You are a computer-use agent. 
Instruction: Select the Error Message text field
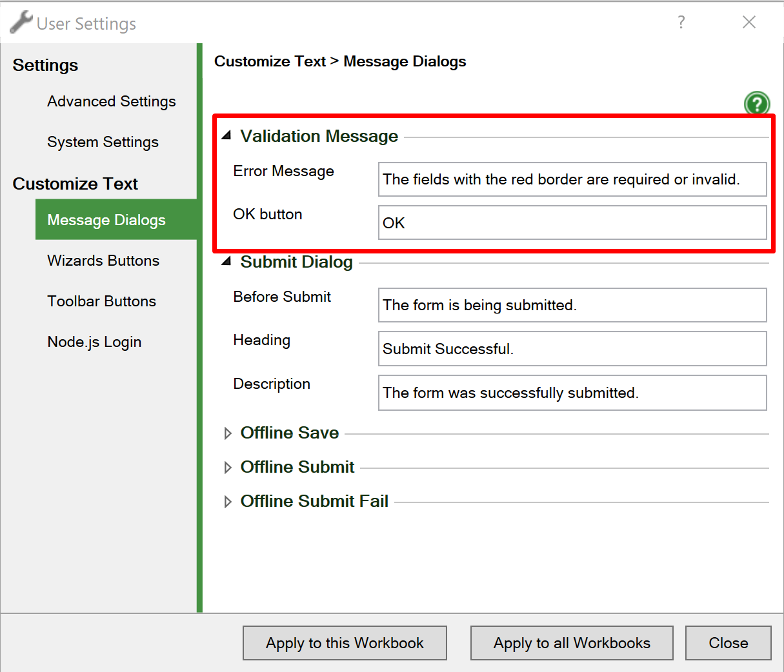572,179
